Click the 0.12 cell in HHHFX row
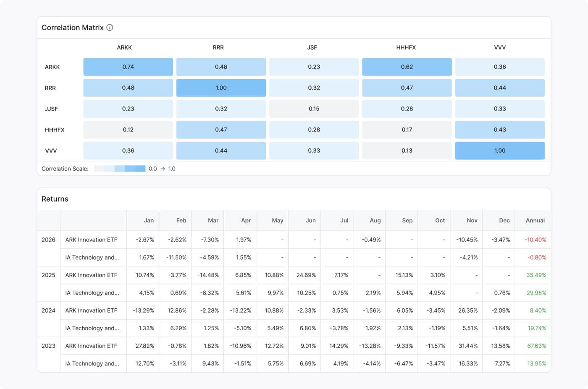Viewport: 588px width, 389px height. tap(128, 130)
